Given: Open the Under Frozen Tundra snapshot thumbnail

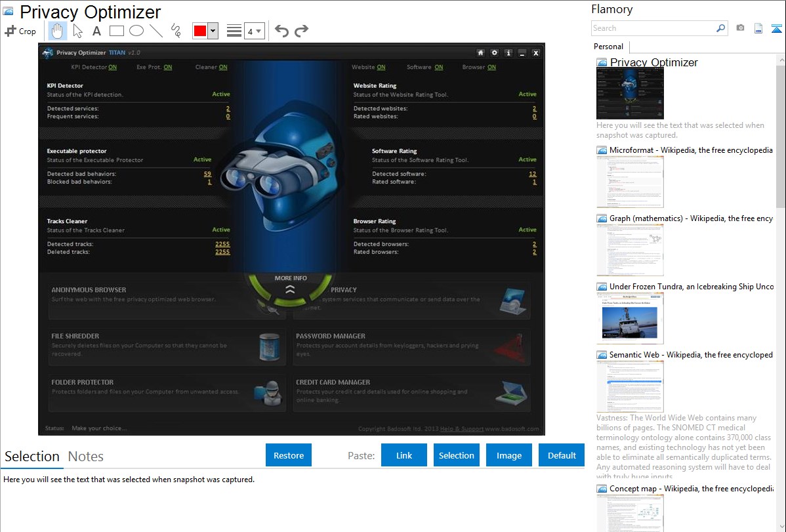Looking at the screenshot, I should pos(630,318).
